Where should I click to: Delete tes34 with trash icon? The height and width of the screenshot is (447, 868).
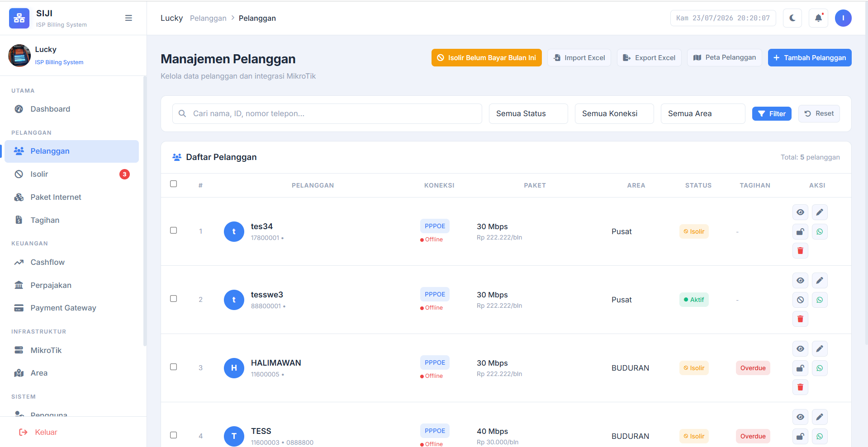tap(800, 251)
